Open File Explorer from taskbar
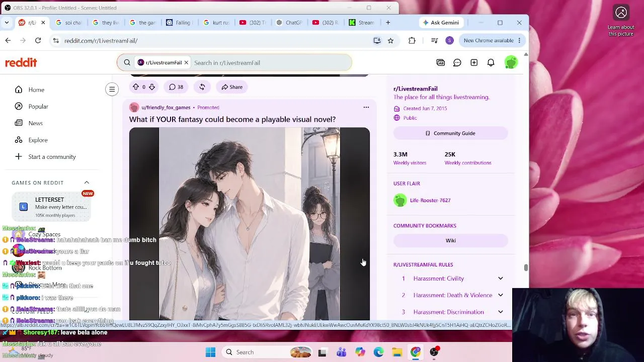 tap(397, 352)
